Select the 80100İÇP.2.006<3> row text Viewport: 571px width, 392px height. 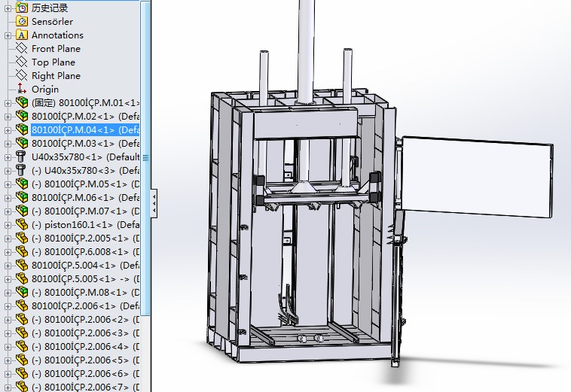coord(85,333)
